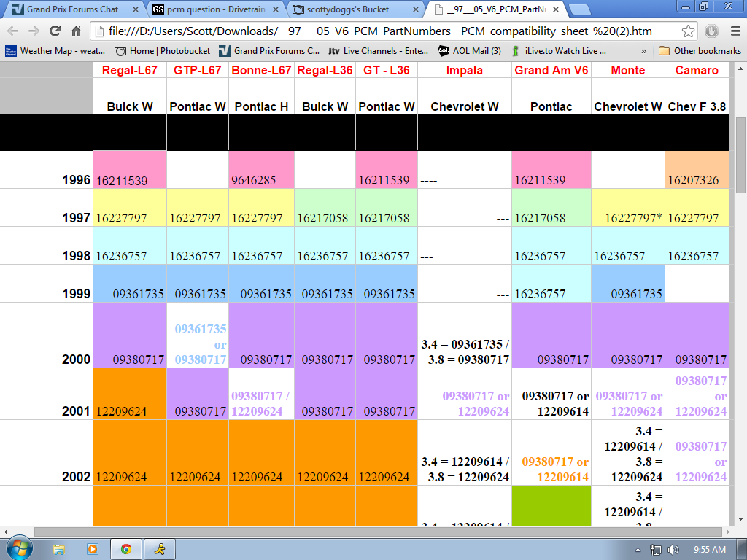Open the Windows Start menu
This screenshot has height=560, width=747.
pos(19,548)
